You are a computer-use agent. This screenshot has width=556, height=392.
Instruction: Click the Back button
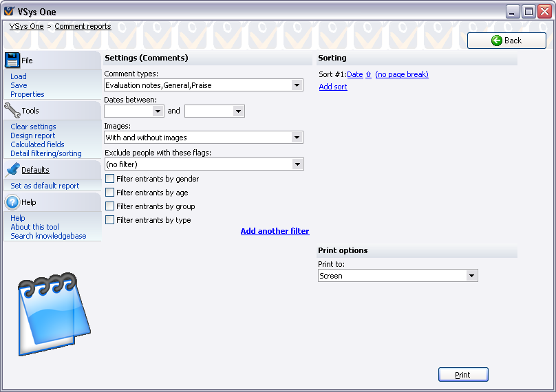pyautogui.click(x=506, y=41)
